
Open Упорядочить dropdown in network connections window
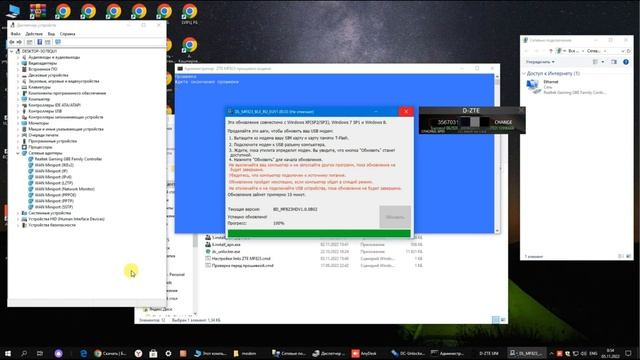pyautogui.click(x=540, y=62)
